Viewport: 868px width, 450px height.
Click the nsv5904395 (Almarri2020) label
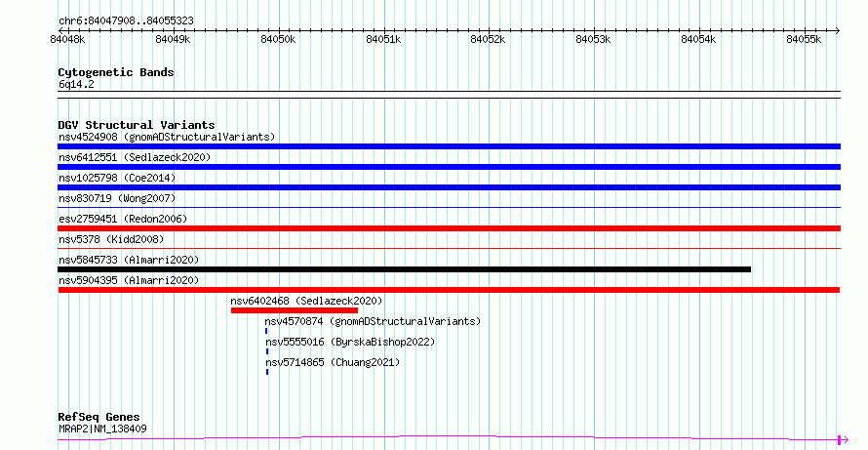[x=129, y=280]
